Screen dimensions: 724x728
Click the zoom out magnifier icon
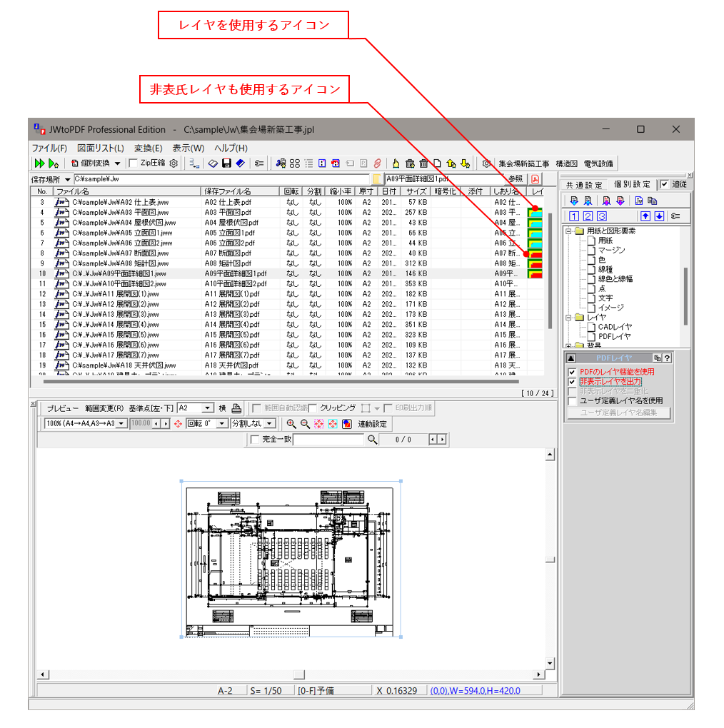pos(305,424)
